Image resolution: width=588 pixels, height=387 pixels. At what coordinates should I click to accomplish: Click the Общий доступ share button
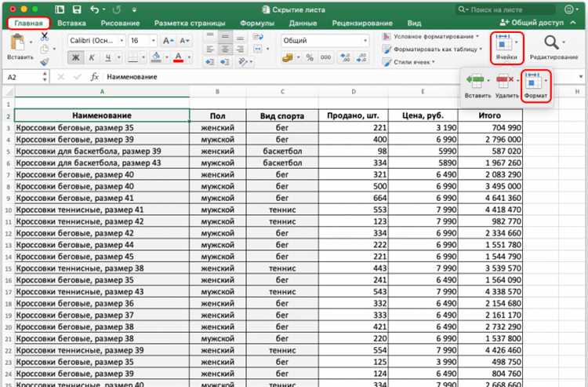click(532, 23)
